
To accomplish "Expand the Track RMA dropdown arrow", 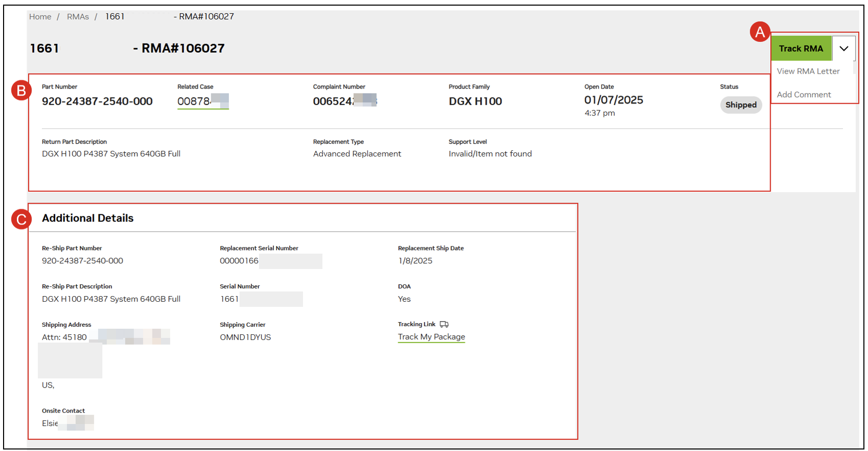I will [x=844, y=49].
